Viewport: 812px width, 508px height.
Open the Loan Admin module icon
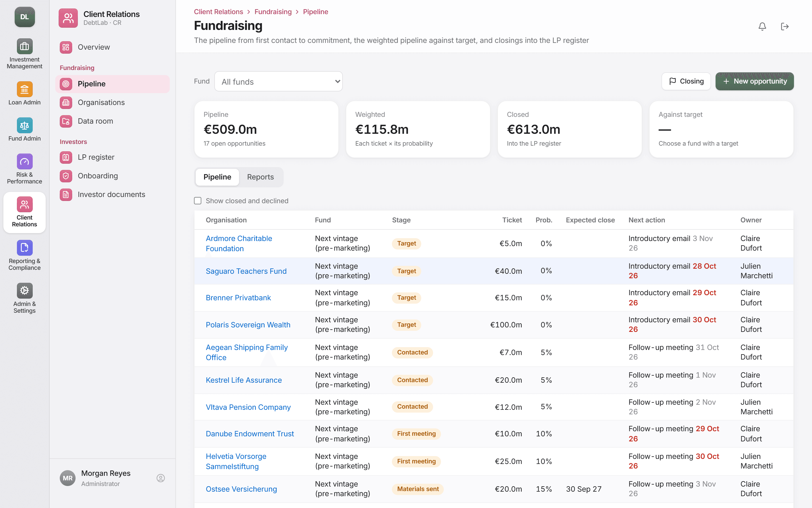[x=25, y=89]
